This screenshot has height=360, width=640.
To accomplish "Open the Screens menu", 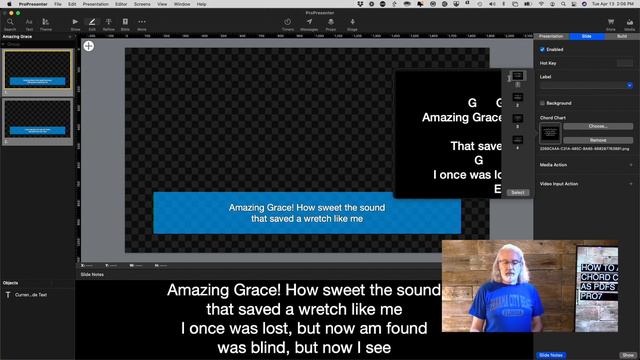I will pos(142,4).
